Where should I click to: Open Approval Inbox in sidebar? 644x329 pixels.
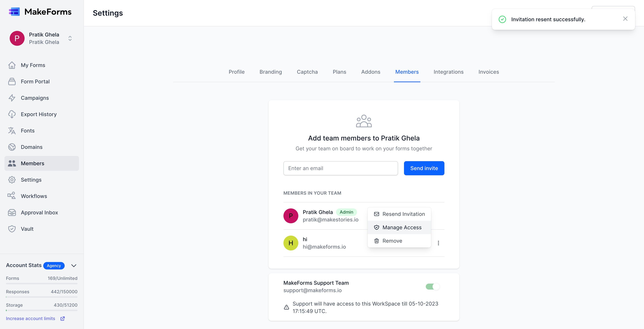(42, 213)
